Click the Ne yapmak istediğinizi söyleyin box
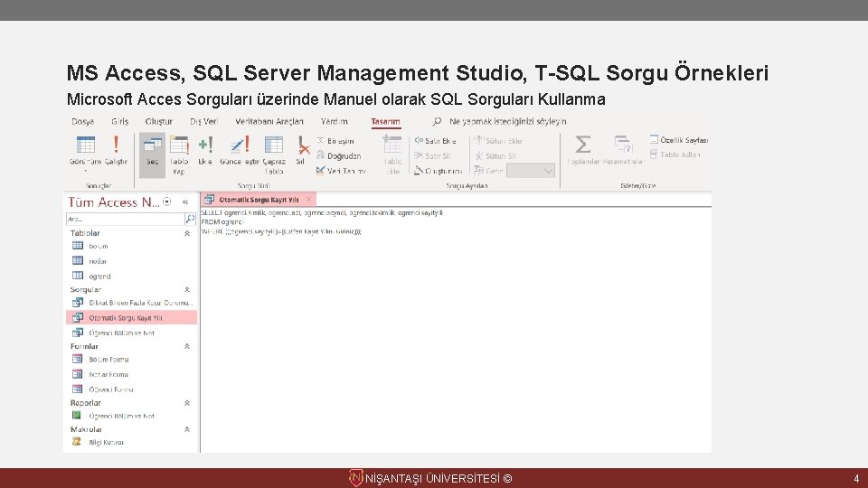The width and height of the screenshot is (868, 488). (507, 122)
